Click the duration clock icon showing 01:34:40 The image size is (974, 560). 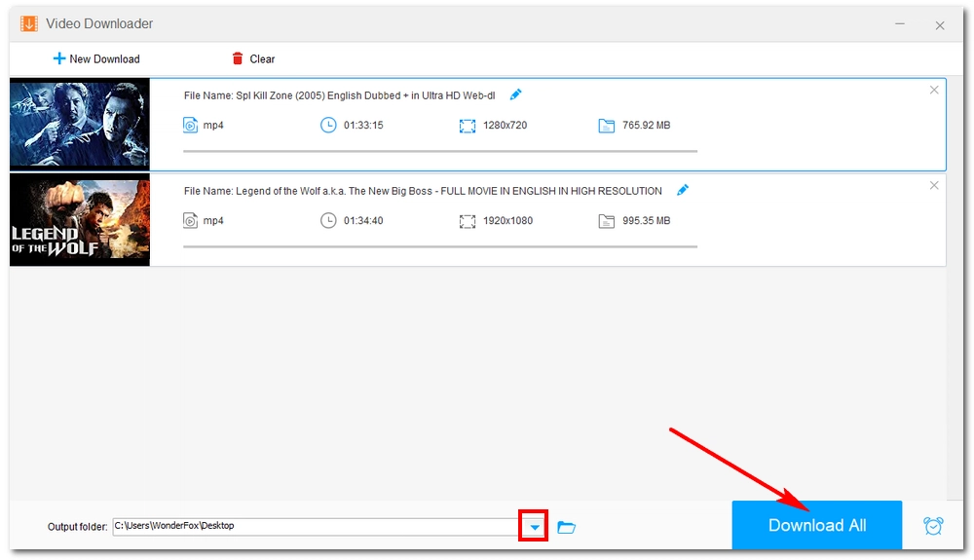328,220
